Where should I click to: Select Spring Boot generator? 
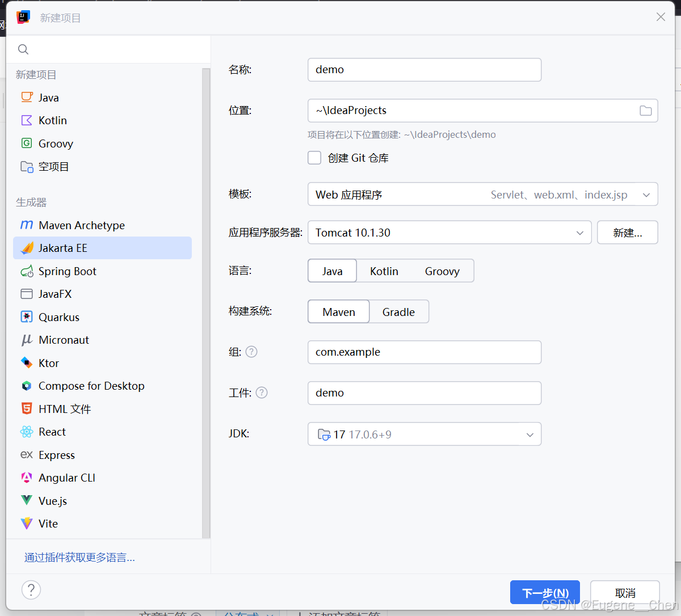[x=102, y=271]
